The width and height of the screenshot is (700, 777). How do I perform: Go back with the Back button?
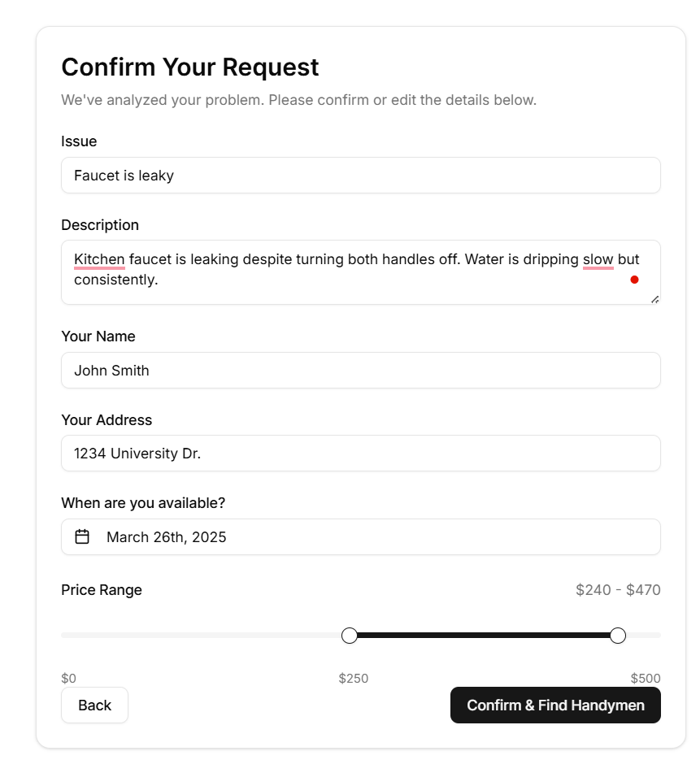tap(94, 705)
